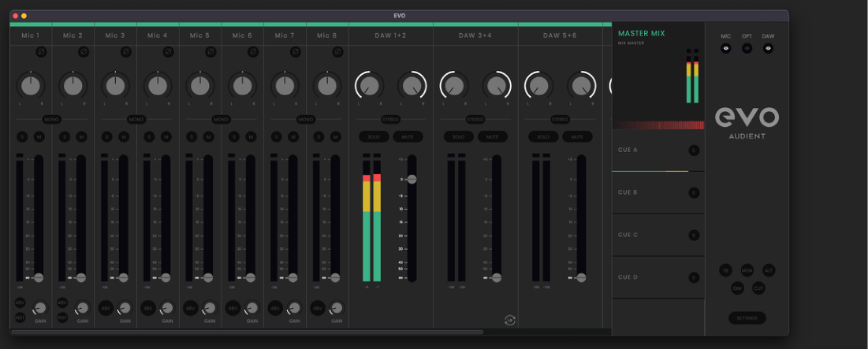868x349 pixels.
Task: Solo the Mic 6 channel with S
Action: click(x=234, y=136)
